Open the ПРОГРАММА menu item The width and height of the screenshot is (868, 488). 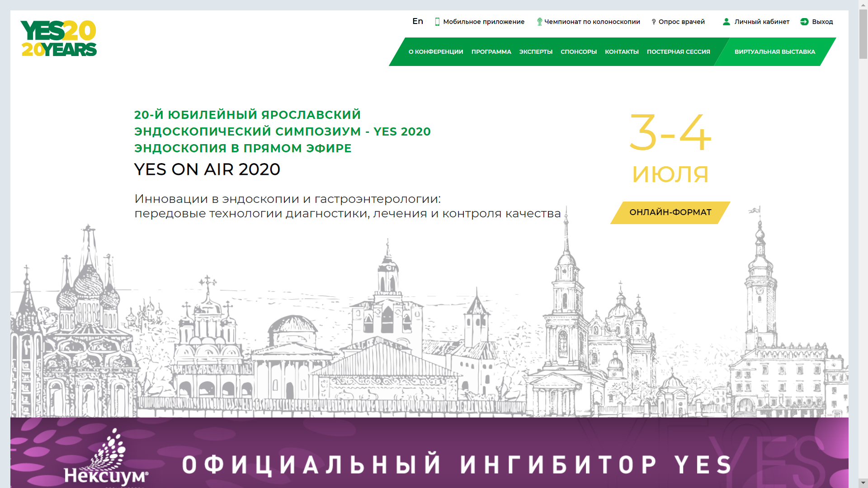491,52
